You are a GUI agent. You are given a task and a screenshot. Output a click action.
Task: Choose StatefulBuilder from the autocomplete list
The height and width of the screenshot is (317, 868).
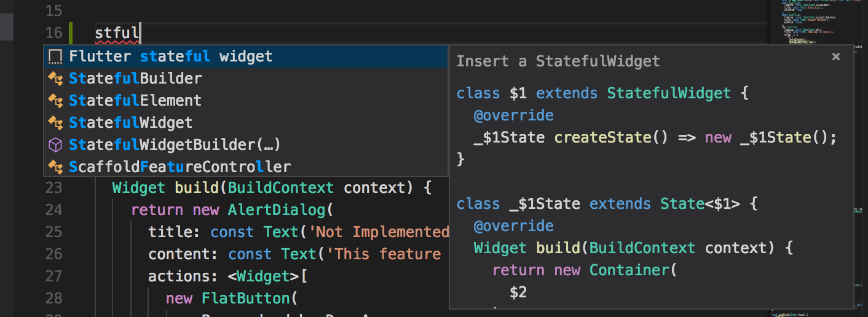click(135, 79)
